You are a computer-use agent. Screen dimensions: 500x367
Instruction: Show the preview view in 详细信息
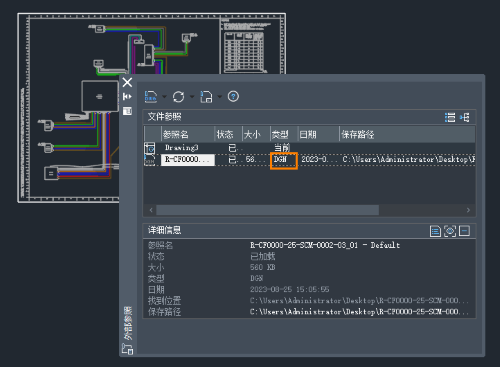click(x=450, y=231)
